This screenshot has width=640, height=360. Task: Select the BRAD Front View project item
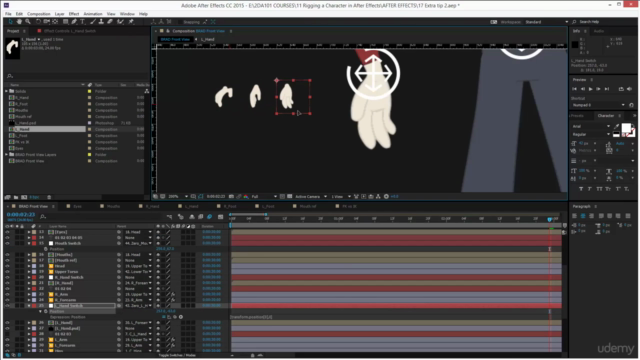click(x=29, y=161)
